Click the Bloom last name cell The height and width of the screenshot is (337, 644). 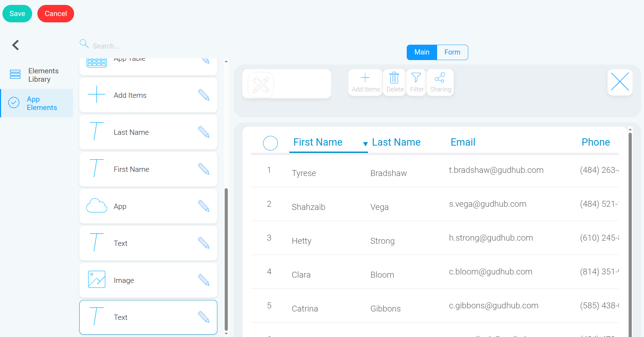point(382,275)
